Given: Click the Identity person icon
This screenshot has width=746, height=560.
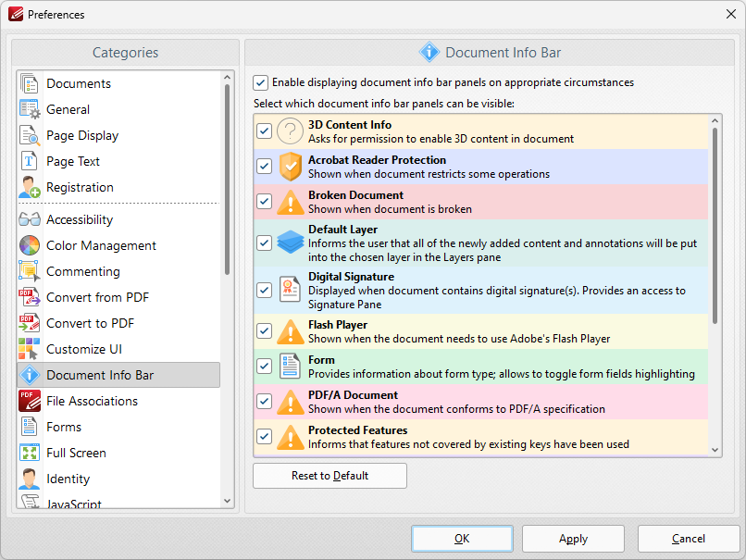Looking at the screenshot, I should click(x=30, y=479).
